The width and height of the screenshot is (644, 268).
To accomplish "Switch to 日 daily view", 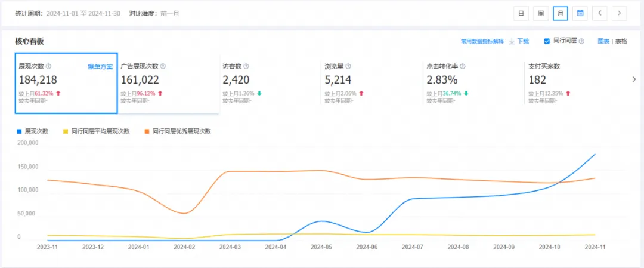I will [x=521, y=13].
